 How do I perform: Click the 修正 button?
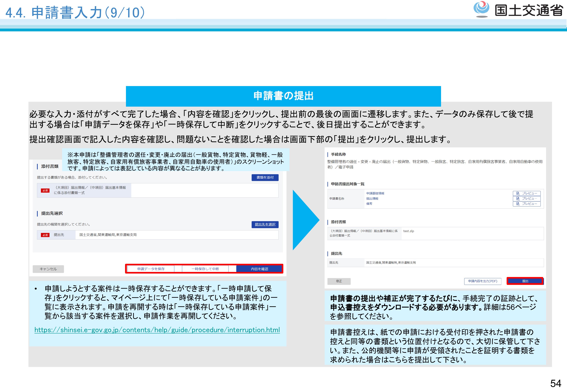click(x=339, y=281)
